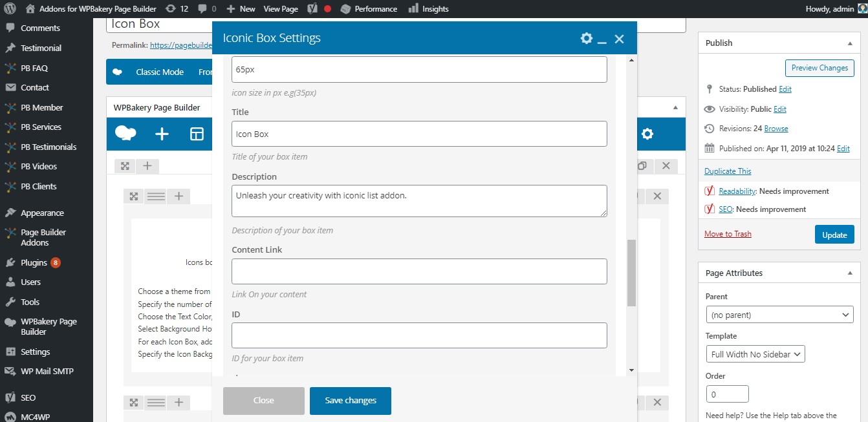Open the WordPress logo menu
The height and width of the screenshot is (422, 868).
[x=10, y=9]
